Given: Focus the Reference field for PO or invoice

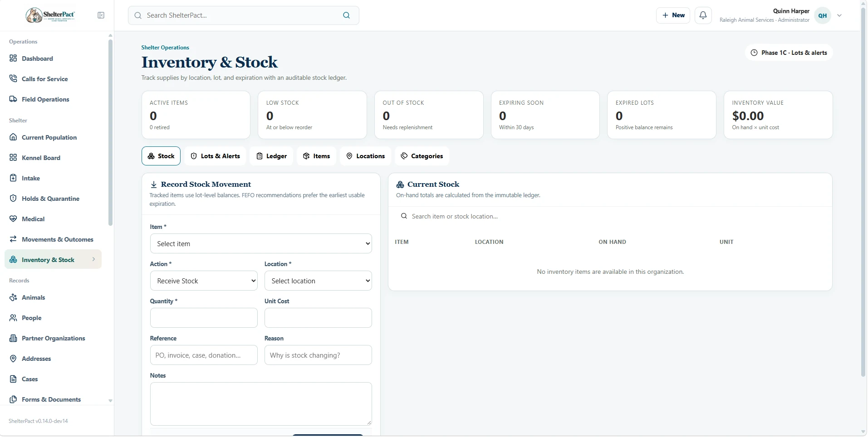Looking at the screenshot, I should click(204, 355).
